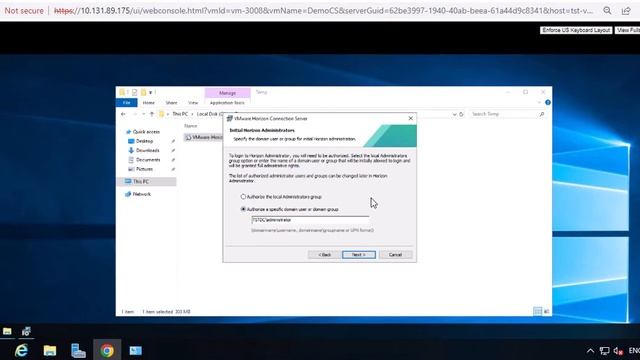Open the quick access toolbar dropdown arrow

coord(150,93)
